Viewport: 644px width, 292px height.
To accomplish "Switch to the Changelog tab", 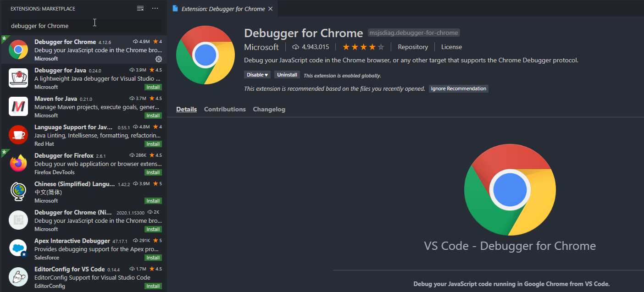I will tap(269, 110).
